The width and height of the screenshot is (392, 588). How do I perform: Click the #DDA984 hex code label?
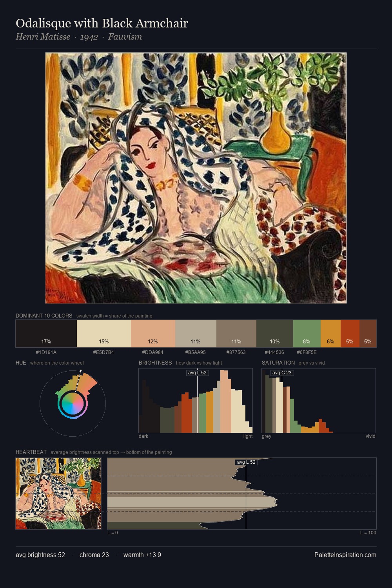tap(152, 352)
